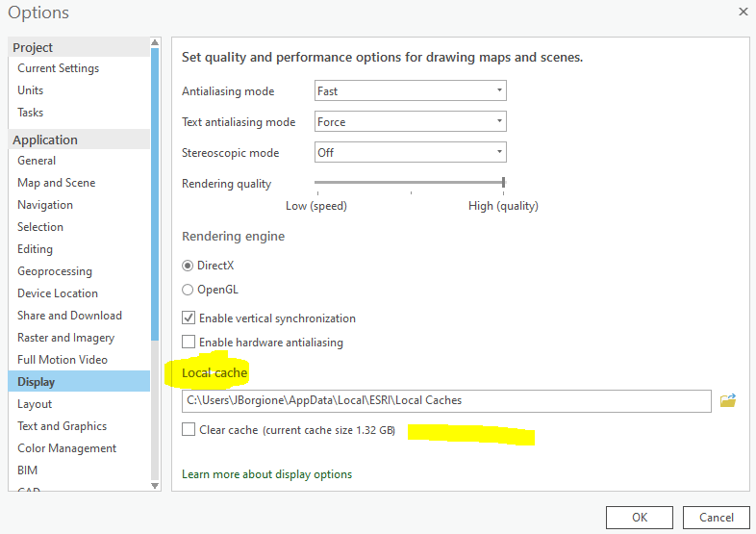756x534 pixels.
Task: Click the Local cache path field
Action: pyautogui.click(x=446, y=400)
